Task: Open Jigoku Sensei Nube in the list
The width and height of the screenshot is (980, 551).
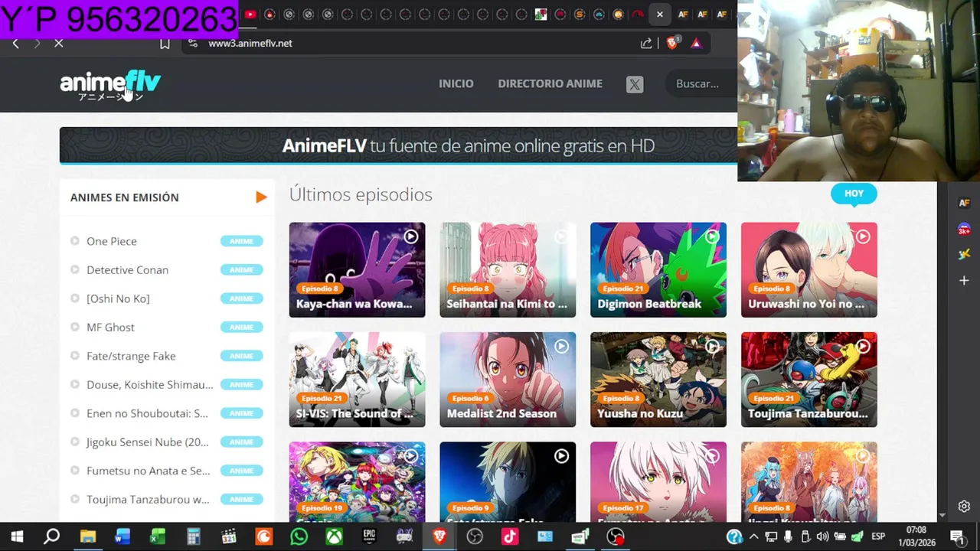Action: 148,442
